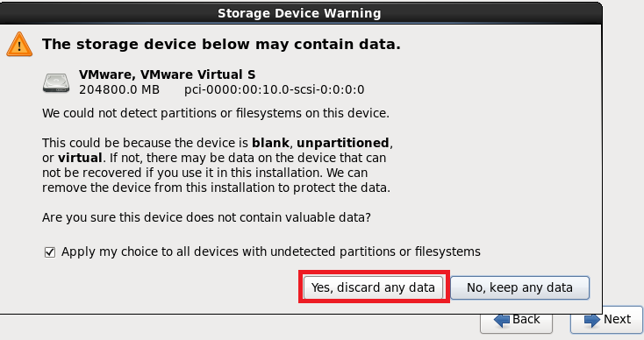Screen dimensions: 644x340
Task: Click the 'Are you sure' question text
Action: (206, 217)
